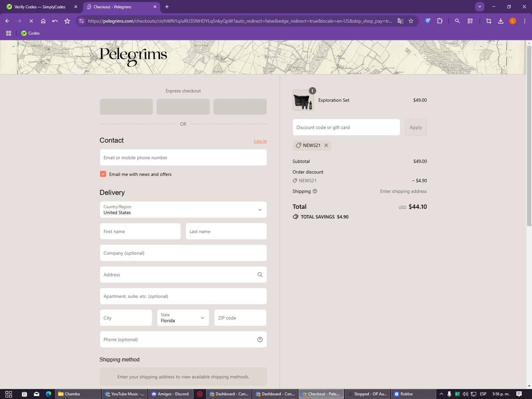Focus the Email or mobile phone number field

pyautogui.click(x=183, y=157)
